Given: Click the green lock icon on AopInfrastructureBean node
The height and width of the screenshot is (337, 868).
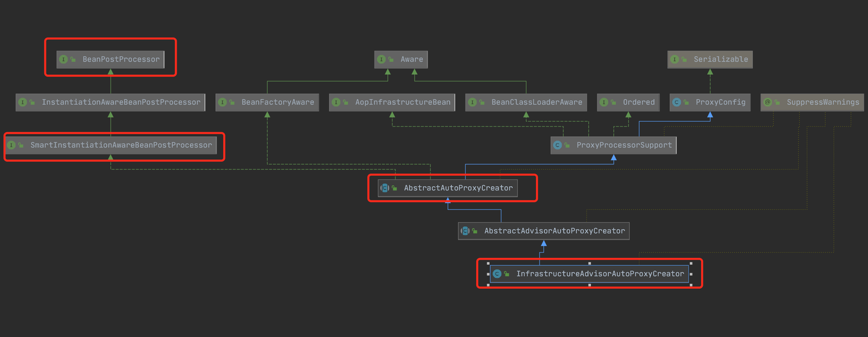Looking at the screenshot, I should coord(346,102).
